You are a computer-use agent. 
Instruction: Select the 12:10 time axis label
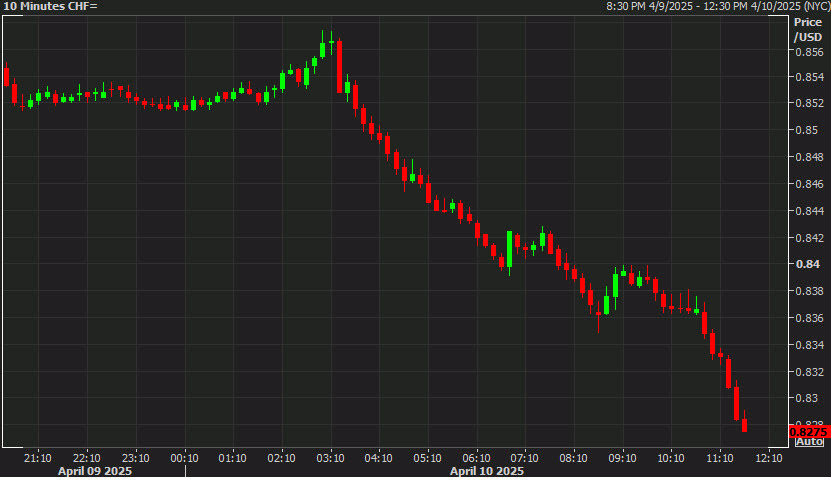coord(768,458)
